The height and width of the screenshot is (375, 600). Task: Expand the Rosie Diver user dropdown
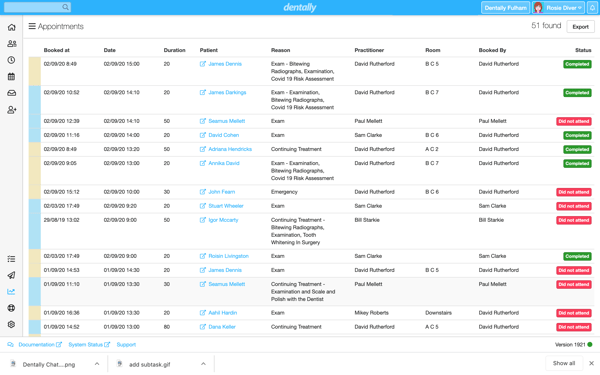(x=559, y=8)
